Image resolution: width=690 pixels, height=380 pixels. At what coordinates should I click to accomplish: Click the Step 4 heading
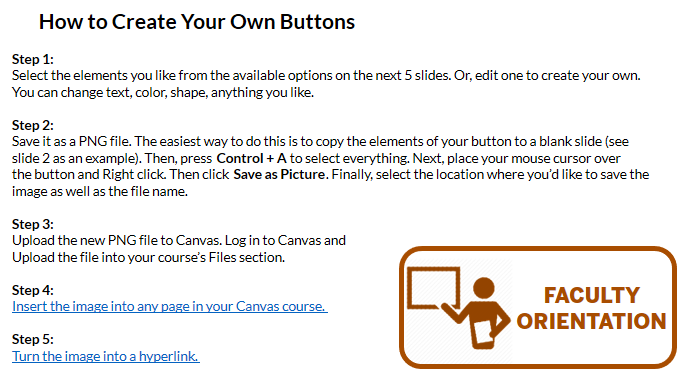[33, 290]
